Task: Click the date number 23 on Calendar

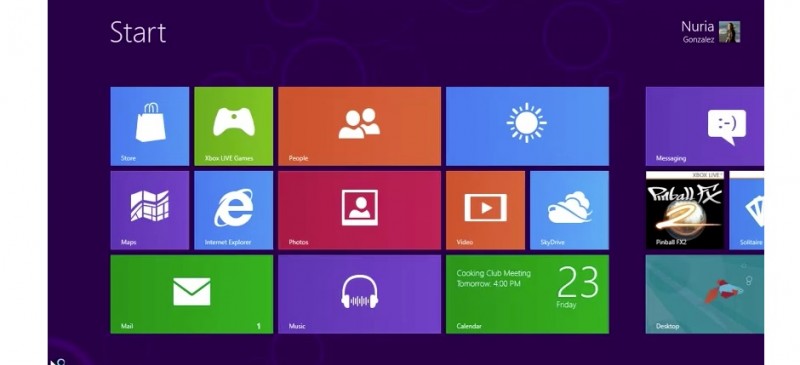Action: click(x=578, y=282)
